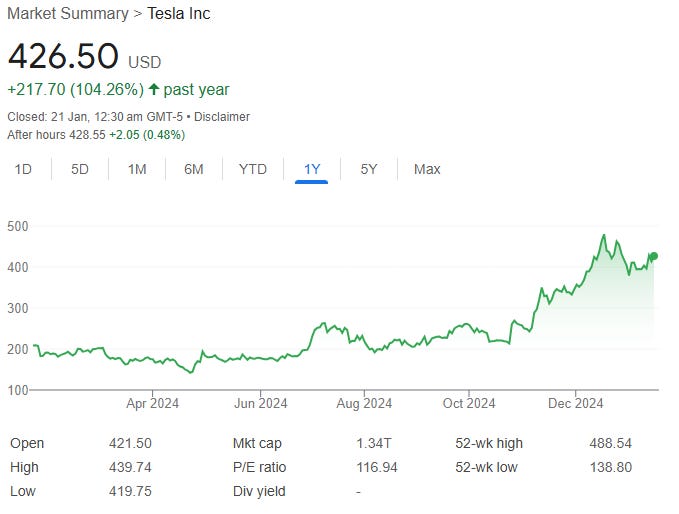Click the 52-wk low label
679x514 pixels.
[x=486, y=467]
